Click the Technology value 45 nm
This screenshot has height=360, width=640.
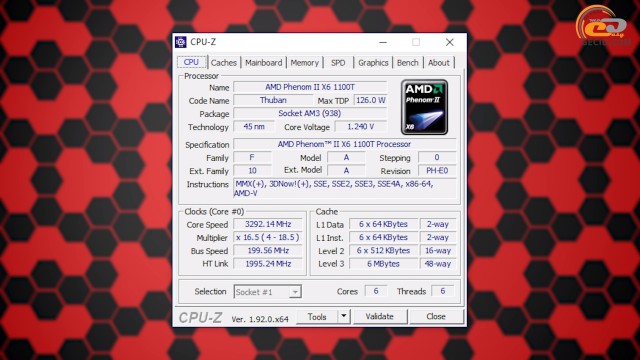pyautogui.click(x=254, y=127)
